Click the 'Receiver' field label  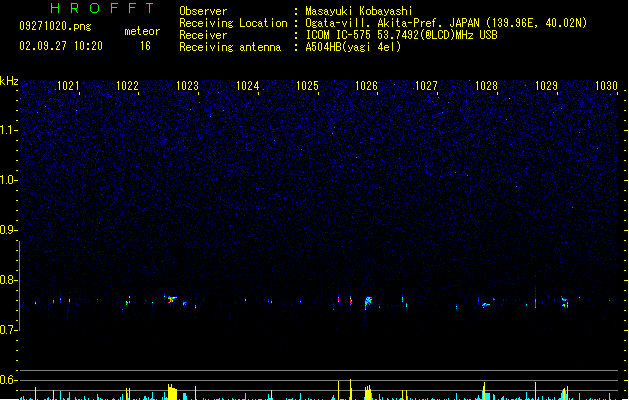click(x=203, y=35)
